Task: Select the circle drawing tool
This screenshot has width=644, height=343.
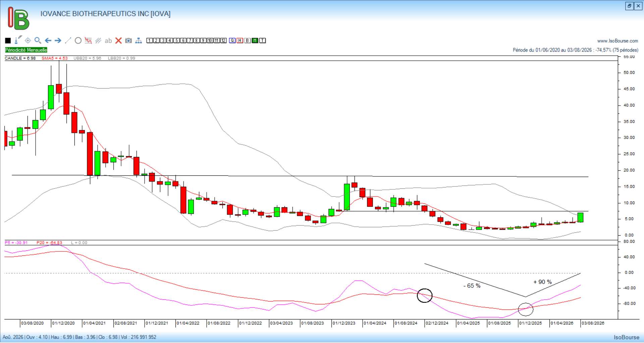Action: (x=78, y=41)
